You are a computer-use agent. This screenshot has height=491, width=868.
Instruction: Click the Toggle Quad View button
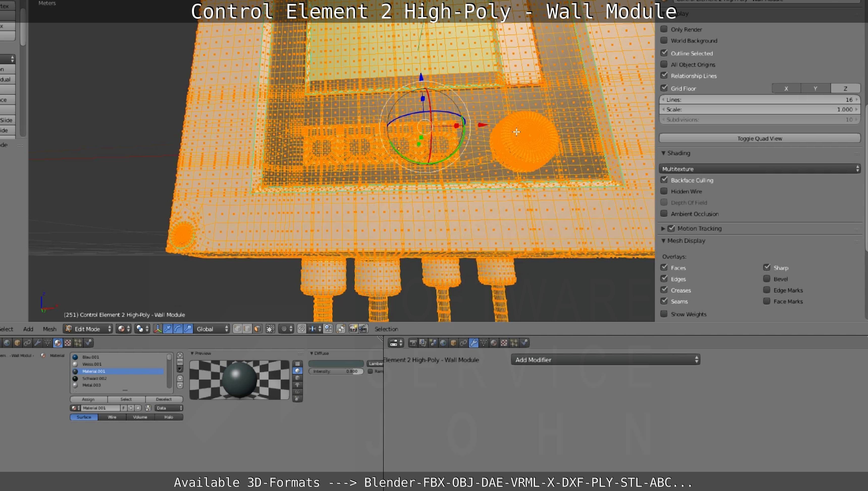759,138
